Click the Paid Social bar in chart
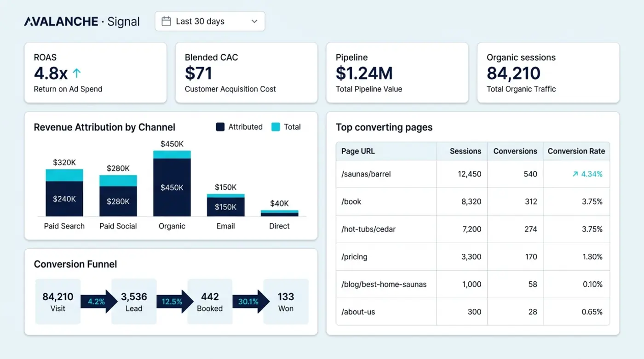Viewport: 644px width, 359px height. coord(118,196)
